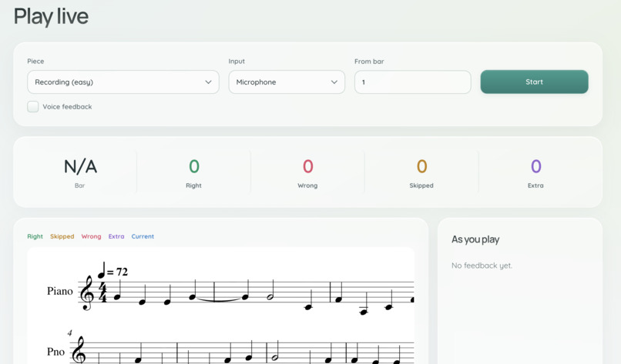
Task: Click the Pno staff label
Action: [55, 352]
